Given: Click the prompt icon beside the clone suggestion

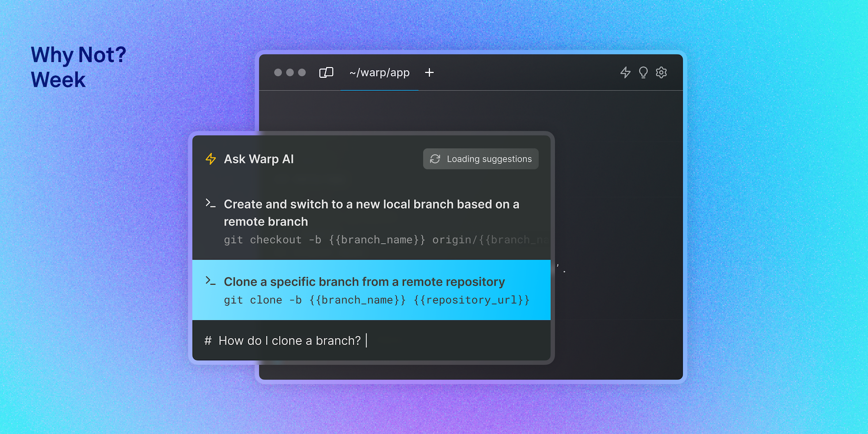Looking at the screenshot, I should [210, 281].
